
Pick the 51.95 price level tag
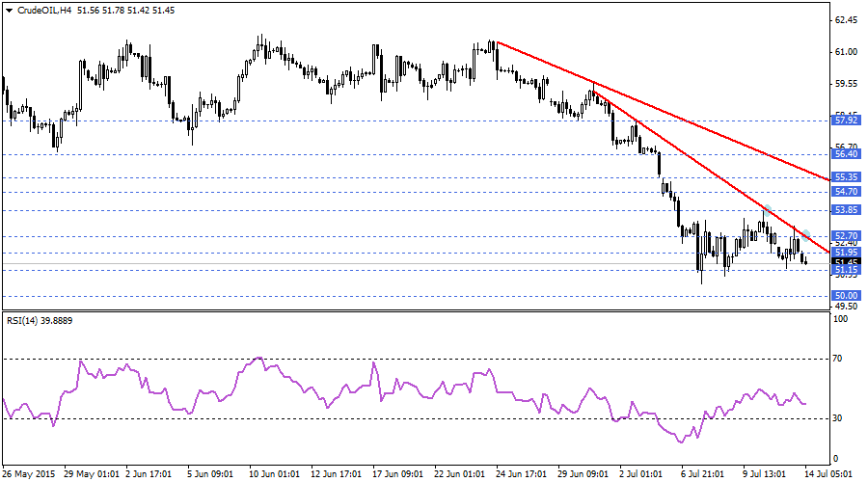846,252
